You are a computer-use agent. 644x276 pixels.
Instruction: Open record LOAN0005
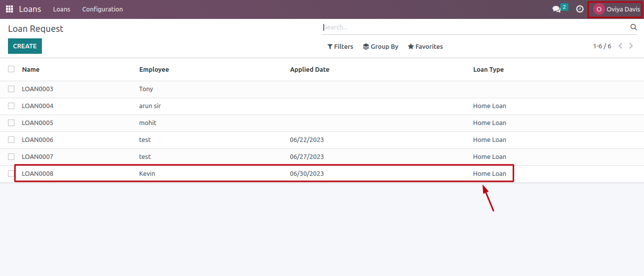click(x=37, y=123)
